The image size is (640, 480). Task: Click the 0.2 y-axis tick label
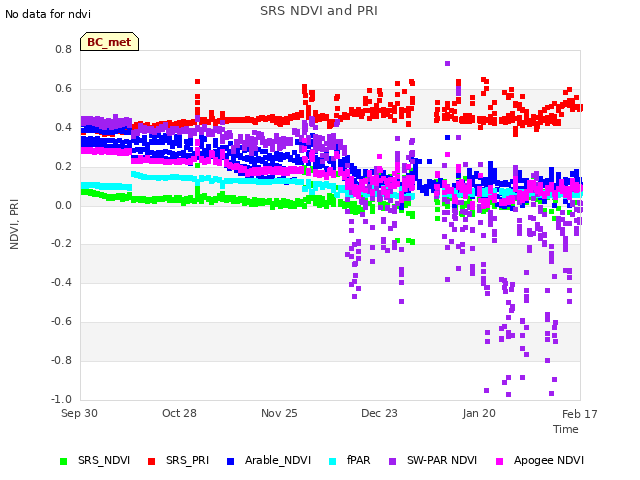tap(63, 166)
